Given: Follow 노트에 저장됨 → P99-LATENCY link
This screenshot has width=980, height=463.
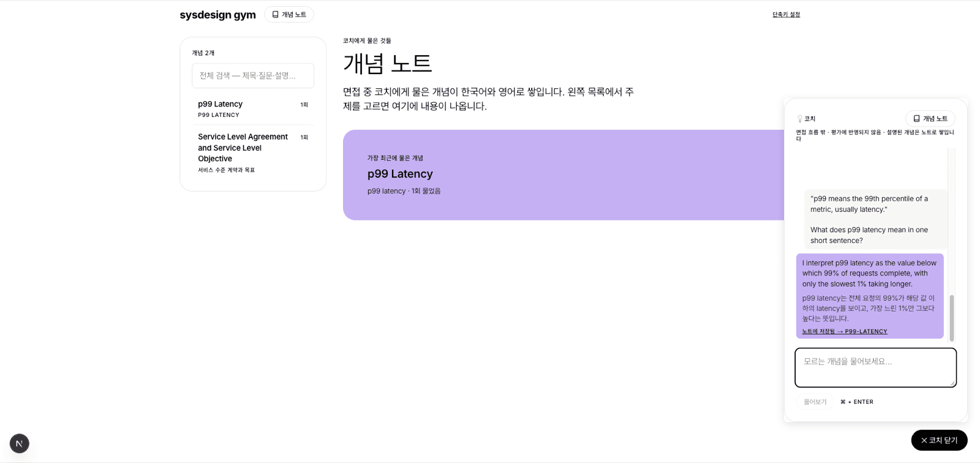Looking at the screenshot, I should coord(845,331).
